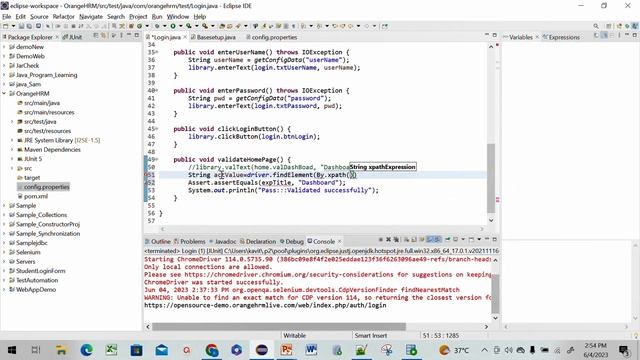Collapse the OrangeHRM project node

pyautogui.click(x=4, y=93)
